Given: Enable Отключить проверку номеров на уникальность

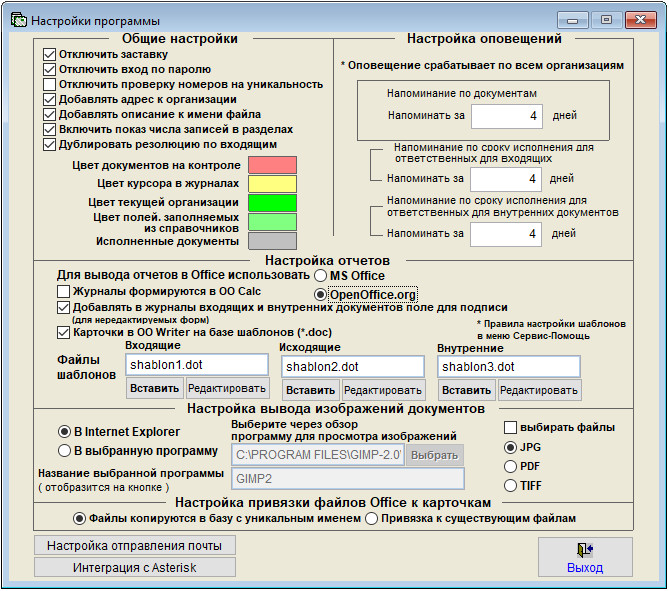Looking at the screenshot, I should click(49, 84).
